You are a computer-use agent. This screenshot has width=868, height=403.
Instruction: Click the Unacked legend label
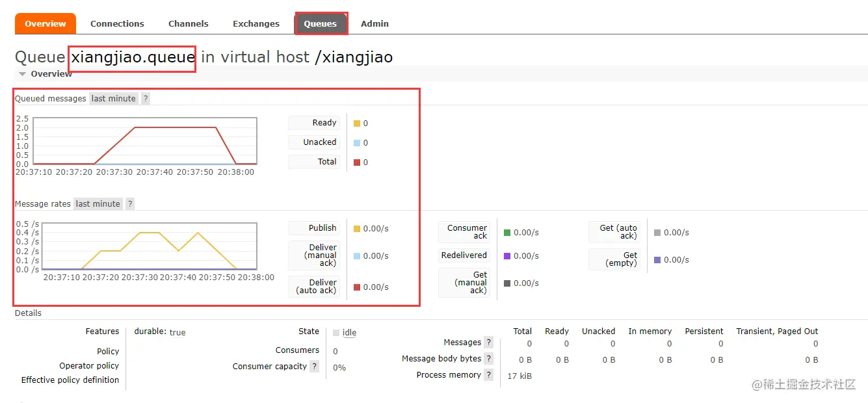pos(314,142)
